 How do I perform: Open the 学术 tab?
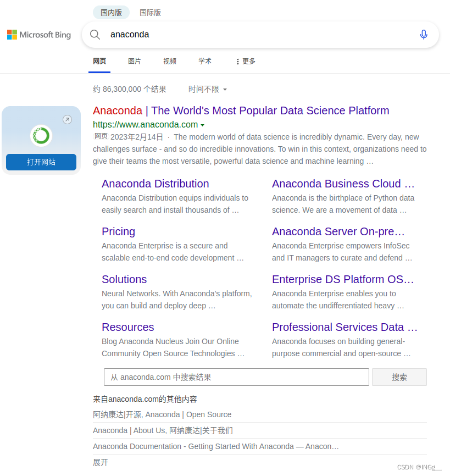pyautogui.click(x=204, y=62)
